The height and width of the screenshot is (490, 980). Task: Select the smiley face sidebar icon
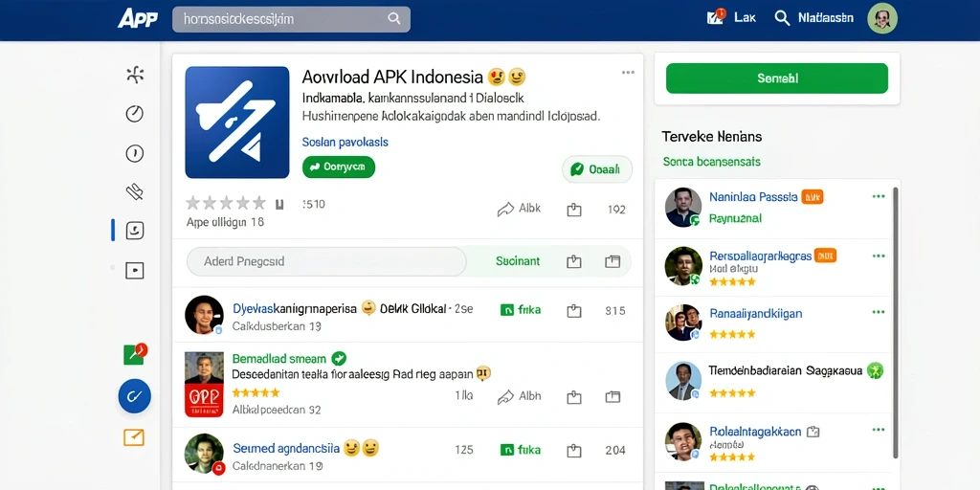pyautogui.click(x=134, y=231)
